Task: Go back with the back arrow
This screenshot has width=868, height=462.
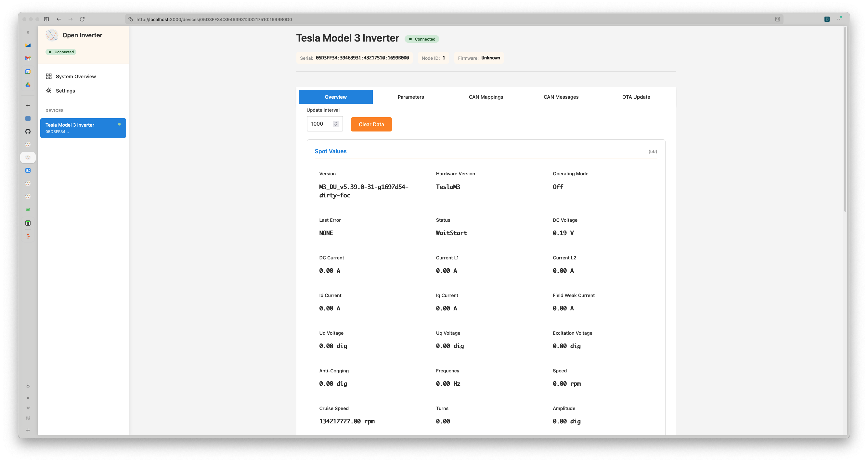Action: click(x=58, y=19)
